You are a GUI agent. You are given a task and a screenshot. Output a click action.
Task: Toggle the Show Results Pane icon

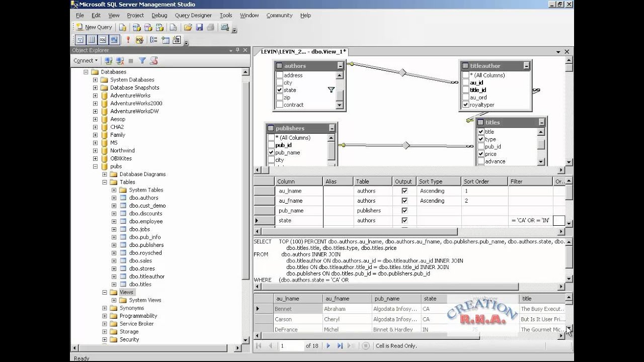(114, 40)
